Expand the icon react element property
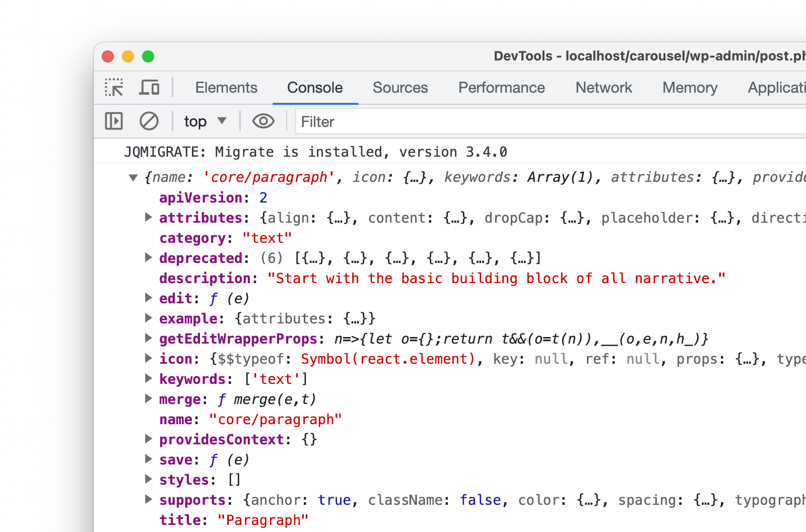The image size is (806, 532). 148,358
